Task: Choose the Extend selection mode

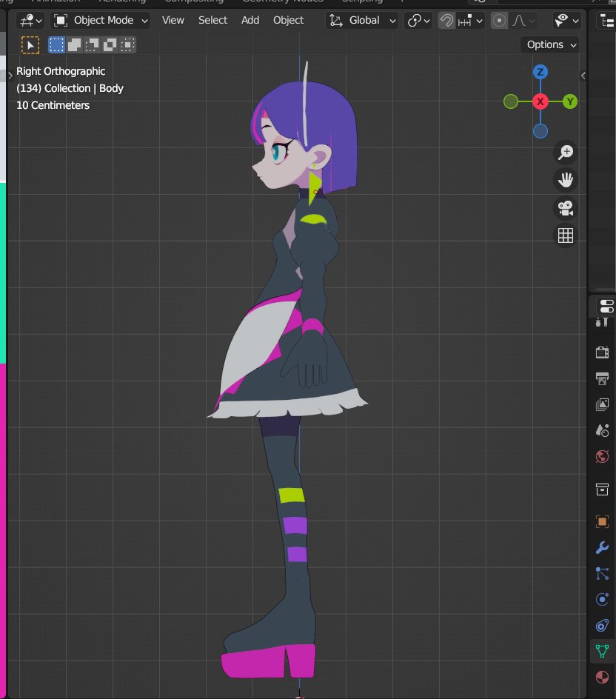Action: [74, 44]
